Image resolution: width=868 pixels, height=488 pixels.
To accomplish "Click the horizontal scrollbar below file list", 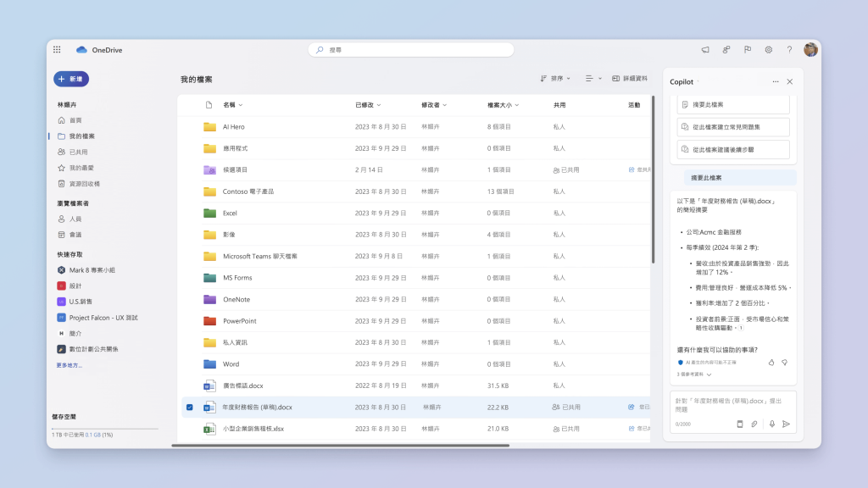I will [x=341, y=446].
